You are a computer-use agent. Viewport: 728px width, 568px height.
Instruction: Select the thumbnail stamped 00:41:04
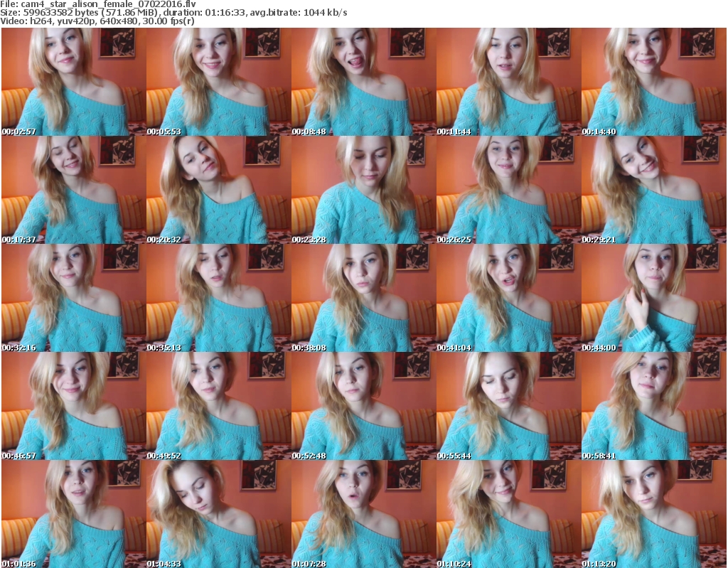tap(508, 298)
